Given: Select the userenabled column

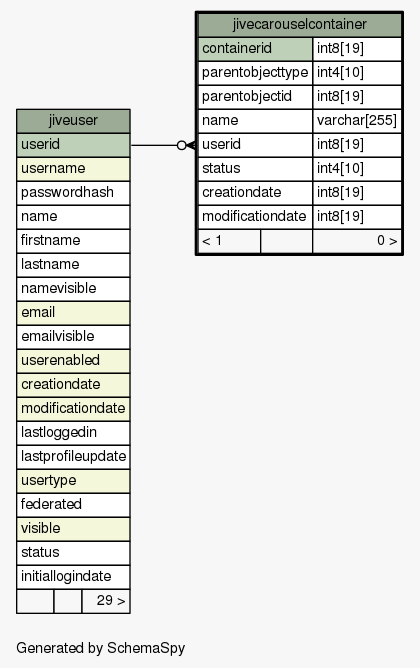Looking at the screenshot, I should point(73,361).
